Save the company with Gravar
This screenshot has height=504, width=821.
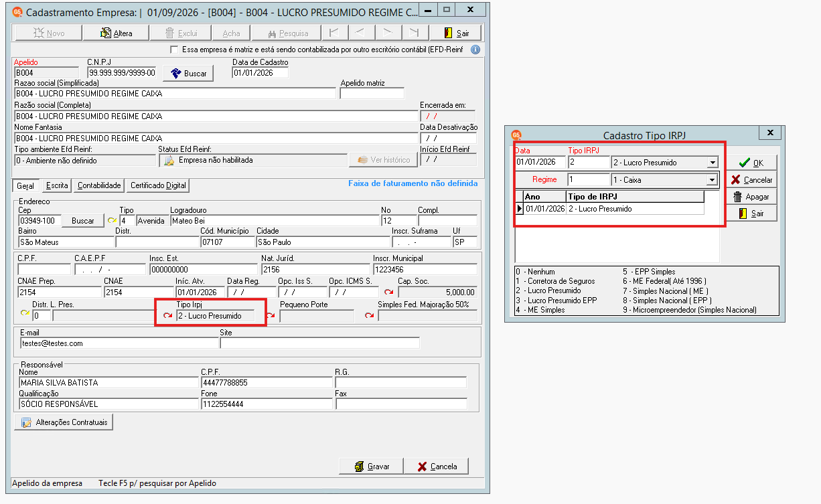(371, 467)
